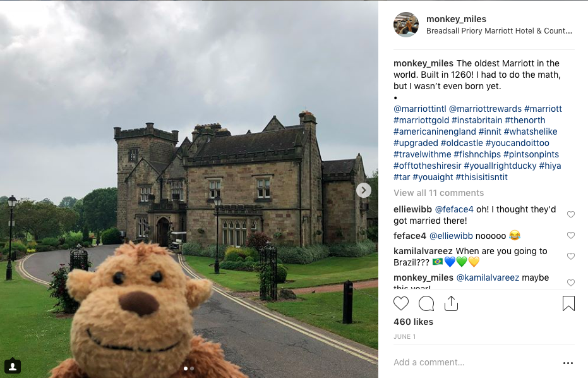This screenshot has width=588, height=378.
Task: Like monkey_miles reply comment heart
Action: (571, 283)
